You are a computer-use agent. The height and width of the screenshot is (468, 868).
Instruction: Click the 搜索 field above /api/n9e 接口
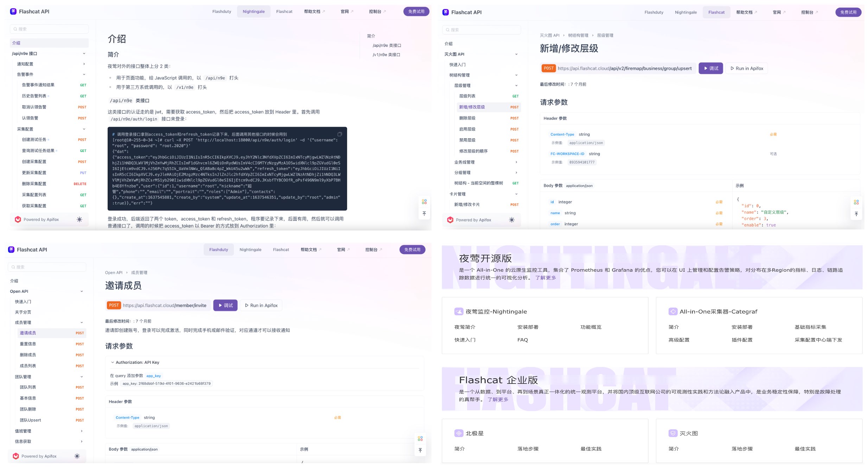[x=49, y=29]
